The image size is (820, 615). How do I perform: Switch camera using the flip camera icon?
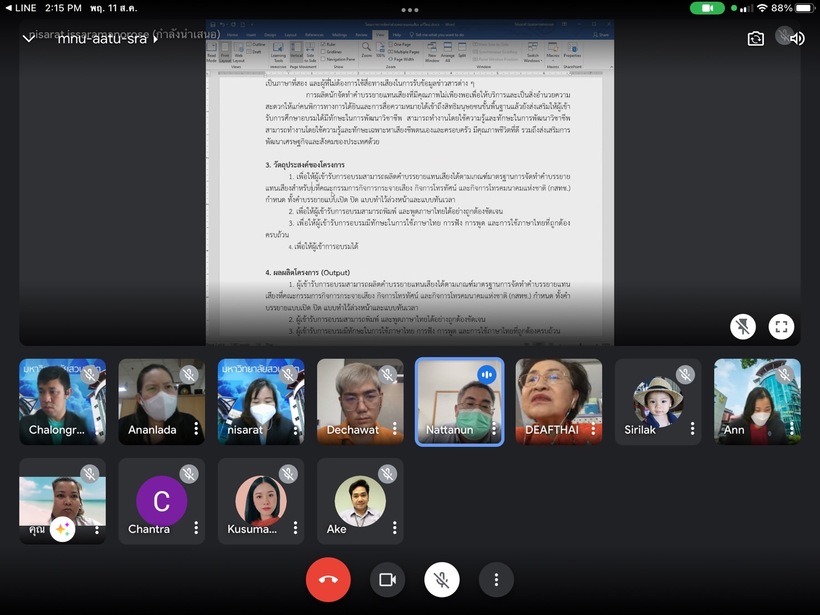coord(756,38)
